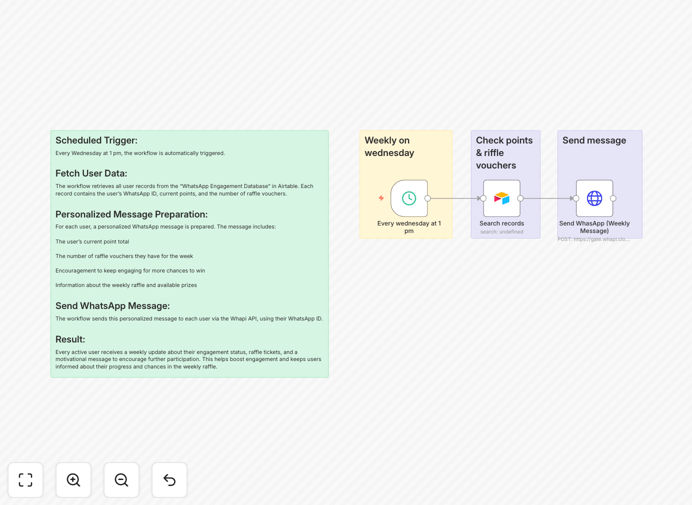Zoom out of the workflow canvas

pos(121,480)
